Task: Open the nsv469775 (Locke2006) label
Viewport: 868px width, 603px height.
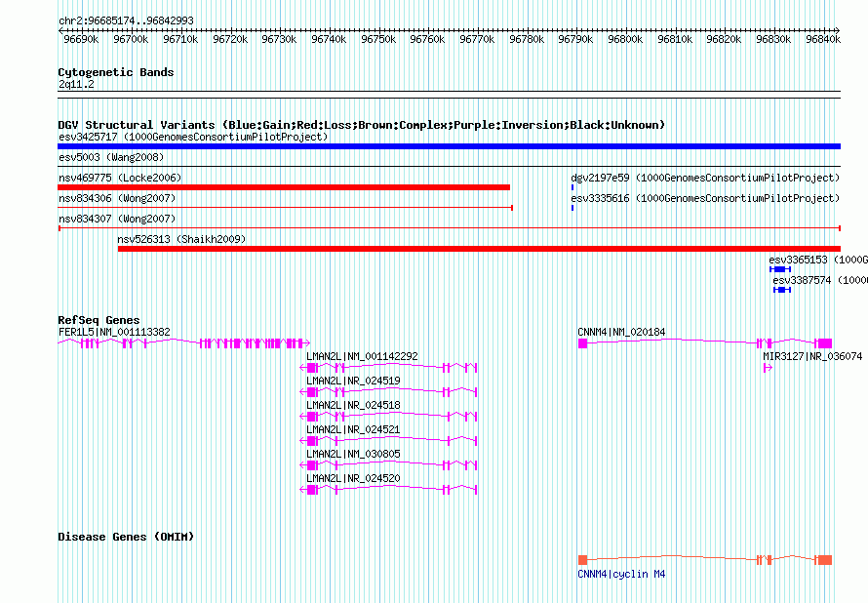Action: (x=120, y=178)
